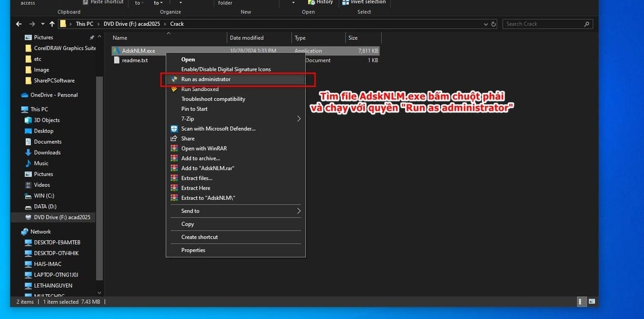Viewport: 644px width, 319px height.
Task: Expand the 7-Zip submenu
Action: tap(188, 119)
